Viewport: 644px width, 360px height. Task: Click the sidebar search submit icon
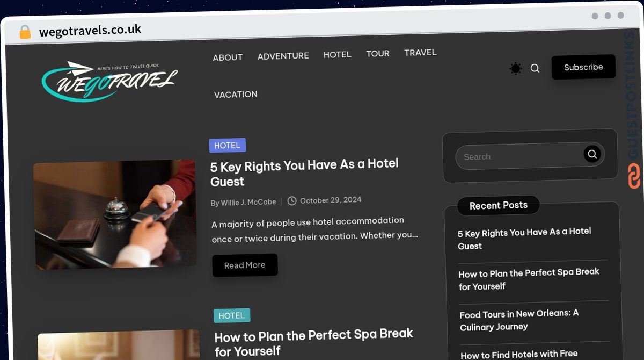592,154
